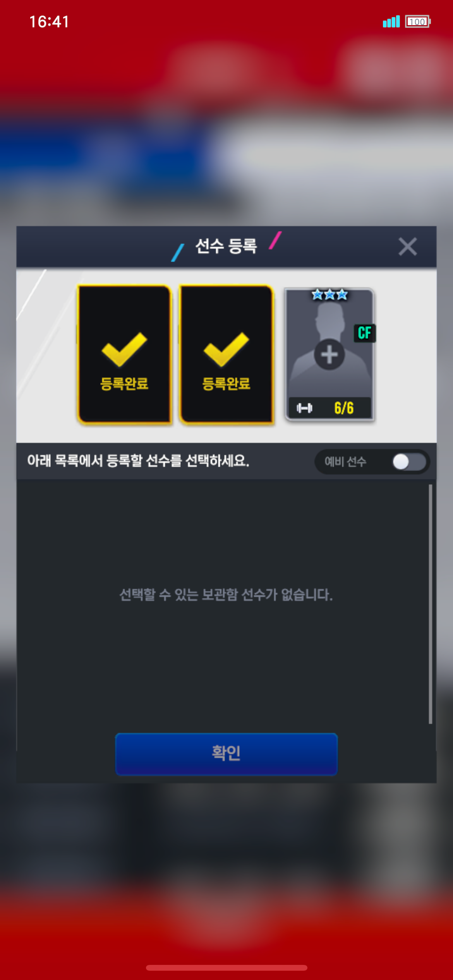Click the instruction text 아래 목록에서 등록할 선수를 선택하세요
453x980 pixels.
coord(138,461)
